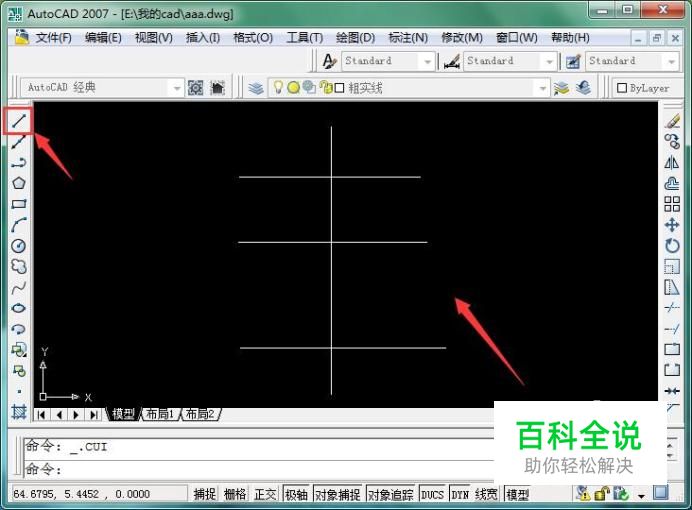Toggle DYN dynamic input
This screenshot has height=510, width=692.
(x=460, y=494)
